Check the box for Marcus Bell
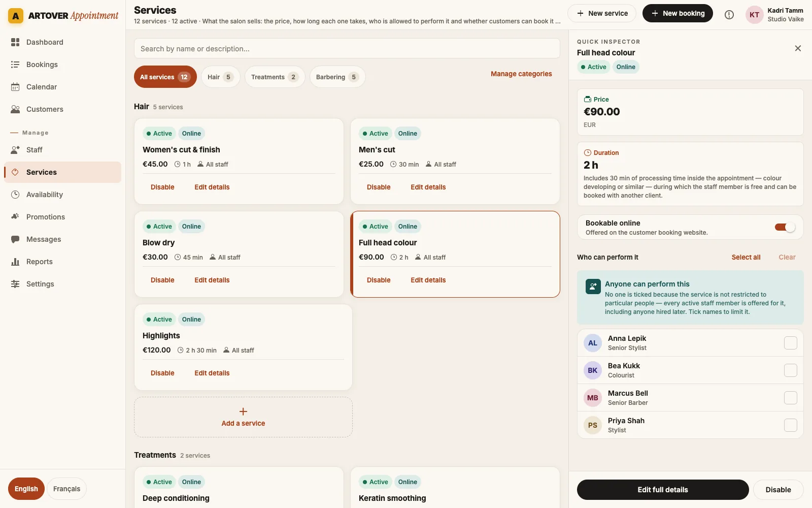812x508 pixels. pyautogui.click(x=791, y=398)
